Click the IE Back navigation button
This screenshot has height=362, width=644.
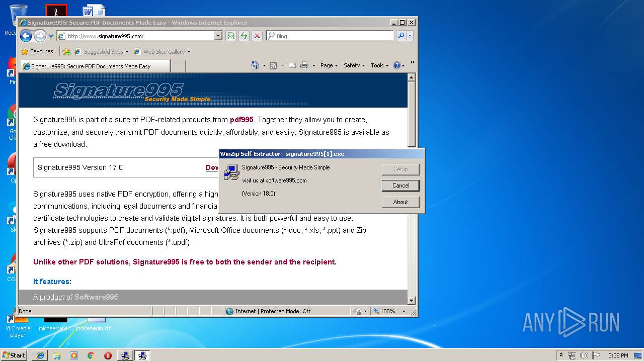click(26, 36)
